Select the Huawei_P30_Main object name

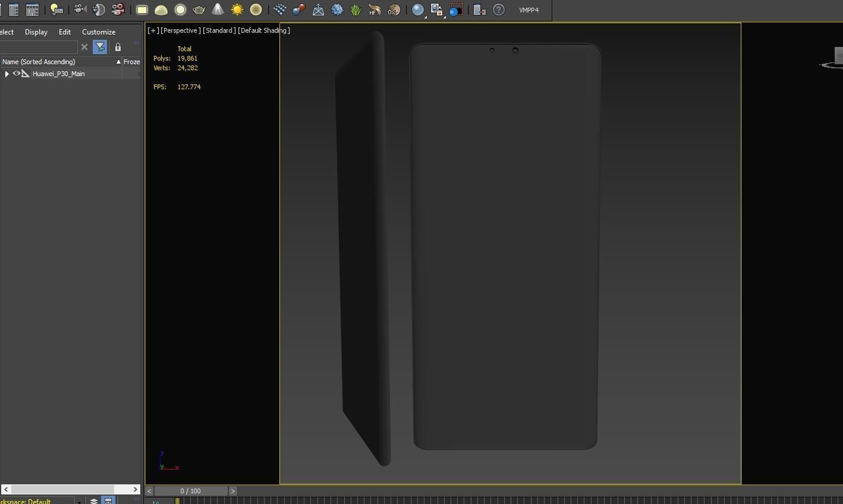pyautogui.click(x=59, y=74)
